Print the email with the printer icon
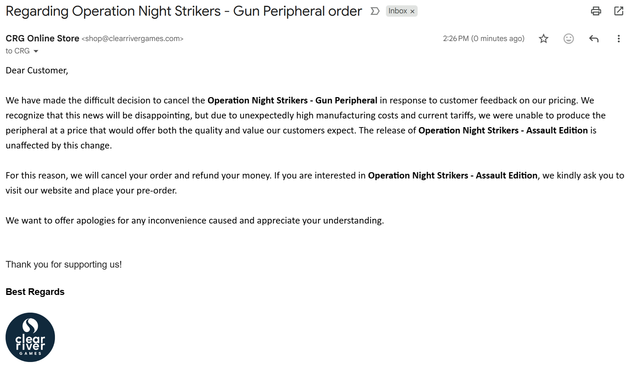This screenshot has width=628, height=367. pyautogui.click(x=596, y=11)
